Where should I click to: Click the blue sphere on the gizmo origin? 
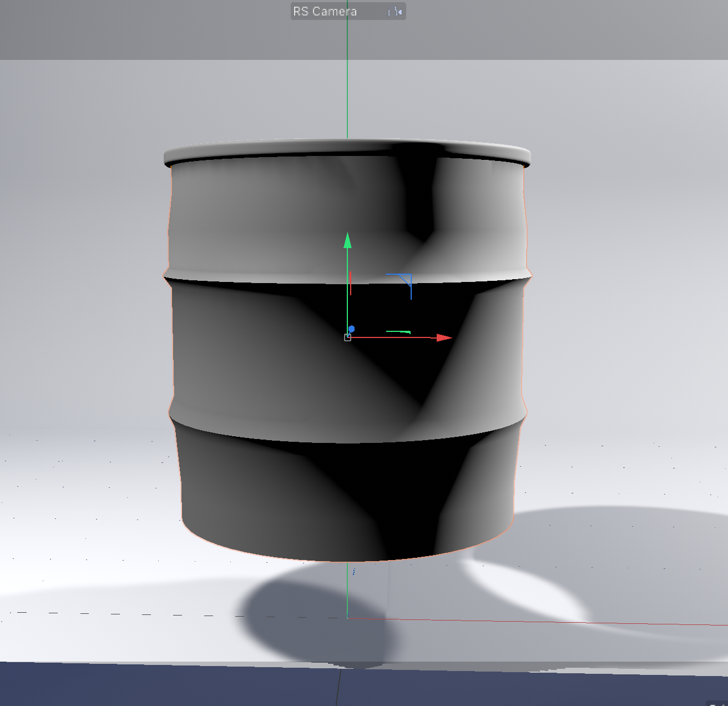pos(352,329)
